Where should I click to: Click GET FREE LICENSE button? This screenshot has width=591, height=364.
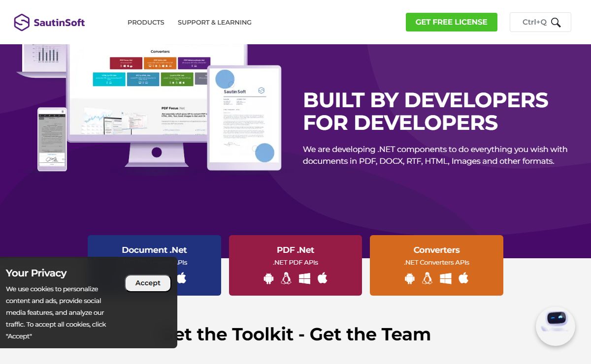tap(452, 22)
